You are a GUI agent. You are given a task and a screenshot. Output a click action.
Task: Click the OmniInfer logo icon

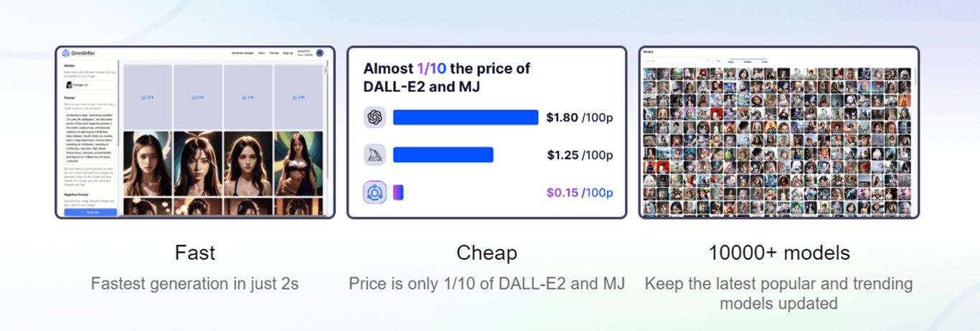[65, 53]
